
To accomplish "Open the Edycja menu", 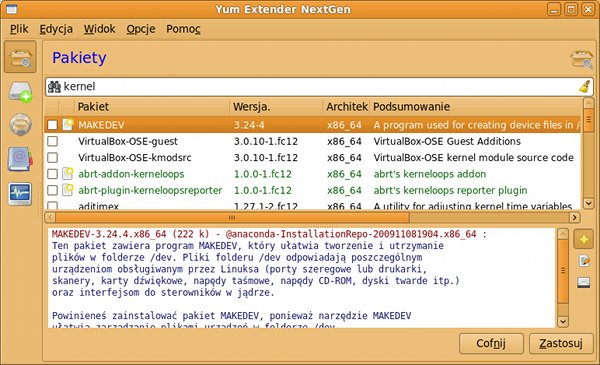I will click(x=56, y=29).
